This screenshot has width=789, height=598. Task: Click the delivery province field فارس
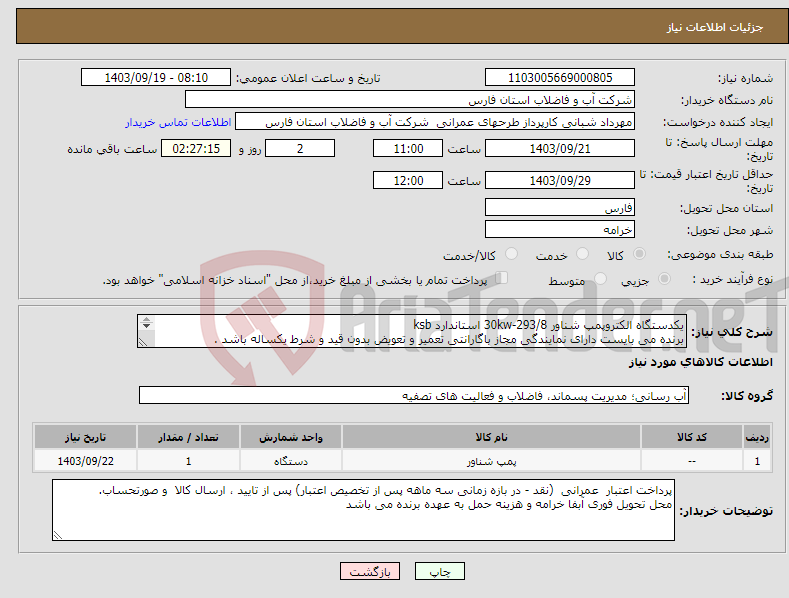[560, 207]
